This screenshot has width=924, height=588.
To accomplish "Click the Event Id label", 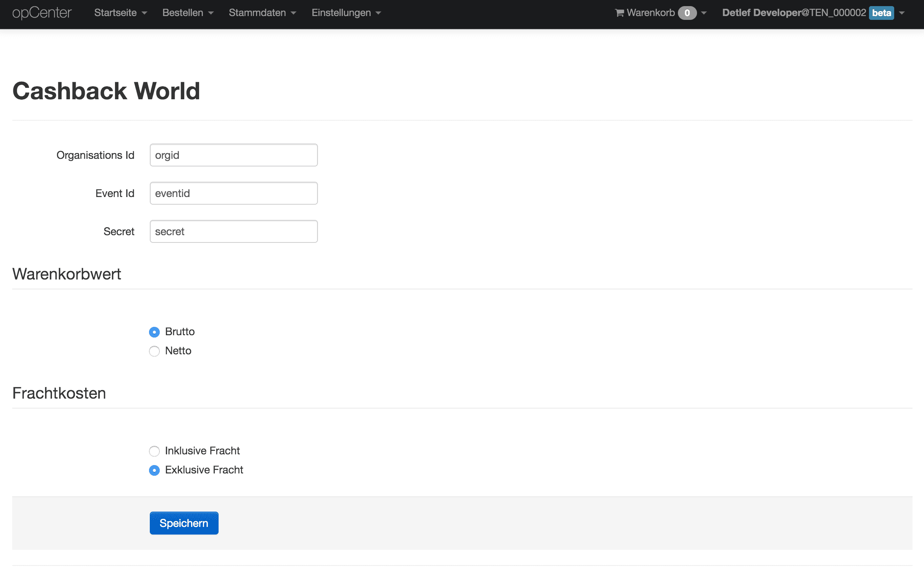I will 115,194.
